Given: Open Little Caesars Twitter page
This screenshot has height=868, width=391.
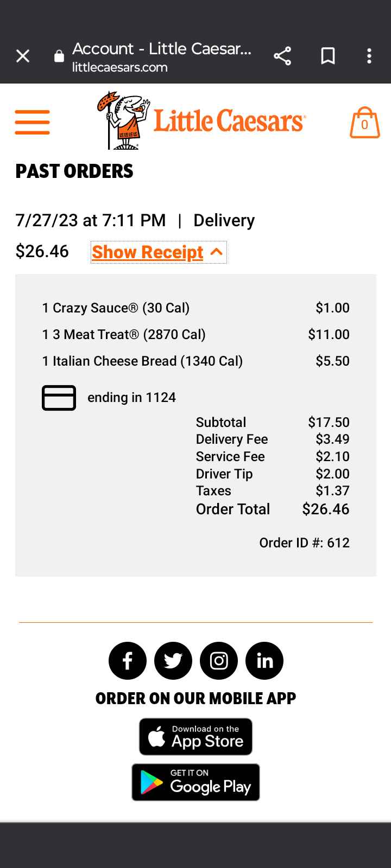Looking at the screenshot, I should pyautogui.click(x=173, y=661).
